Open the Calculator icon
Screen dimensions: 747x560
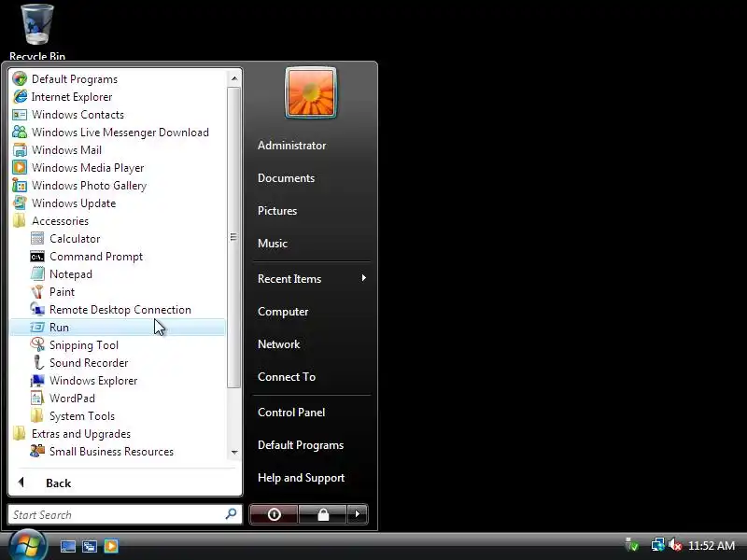[x=37, y=239]
